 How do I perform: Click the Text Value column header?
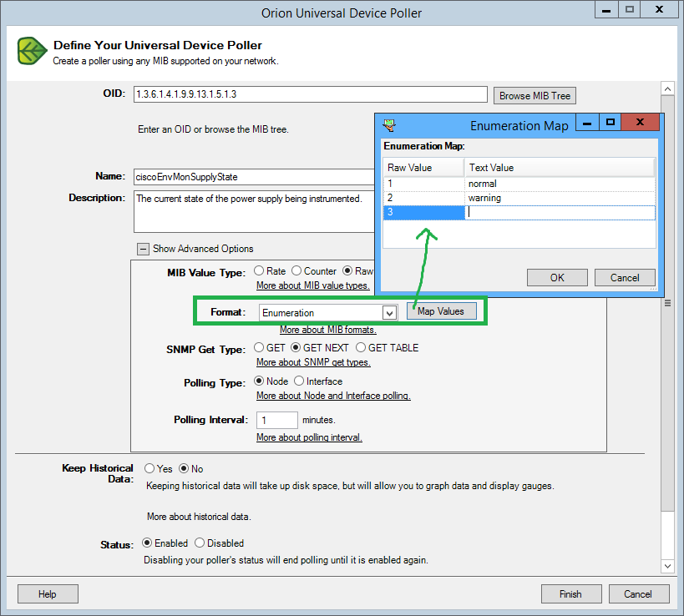pos(560,168)
